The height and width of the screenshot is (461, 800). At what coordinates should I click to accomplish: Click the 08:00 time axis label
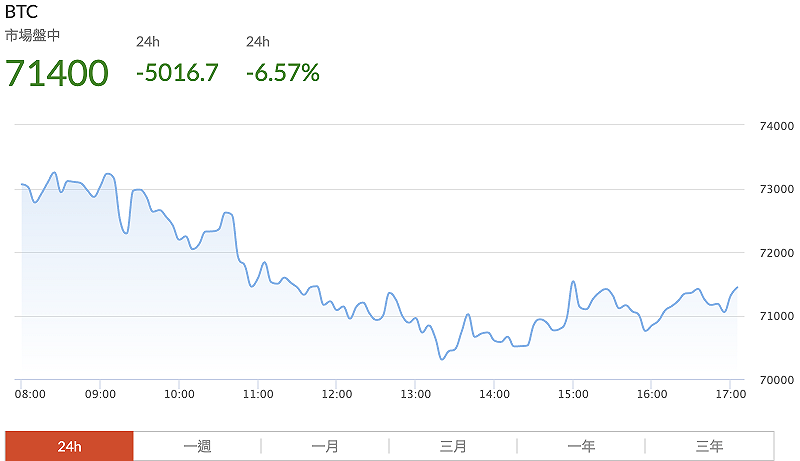(x=30, y=394)
